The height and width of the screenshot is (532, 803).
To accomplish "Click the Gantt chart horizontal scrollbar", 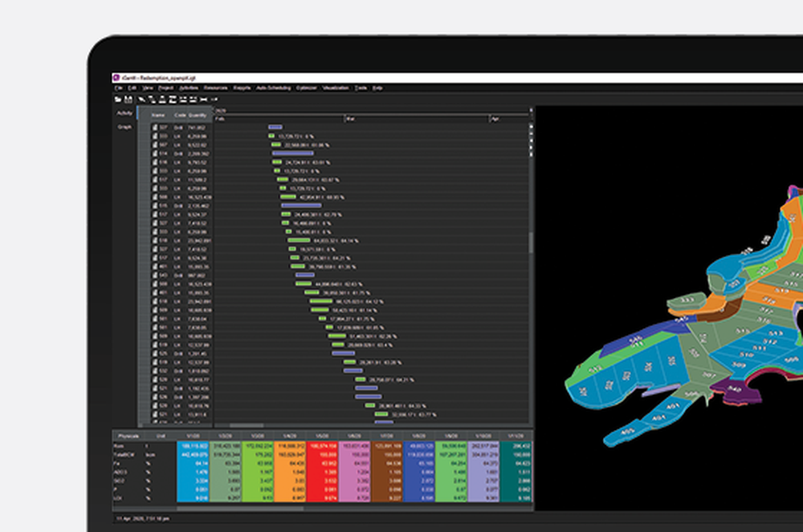I will [x=247, y=425].
